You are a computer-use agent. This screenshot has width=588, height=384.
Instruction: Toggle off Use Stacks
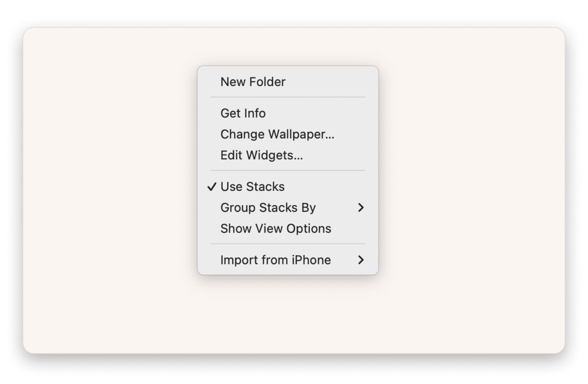click(252, 187)
